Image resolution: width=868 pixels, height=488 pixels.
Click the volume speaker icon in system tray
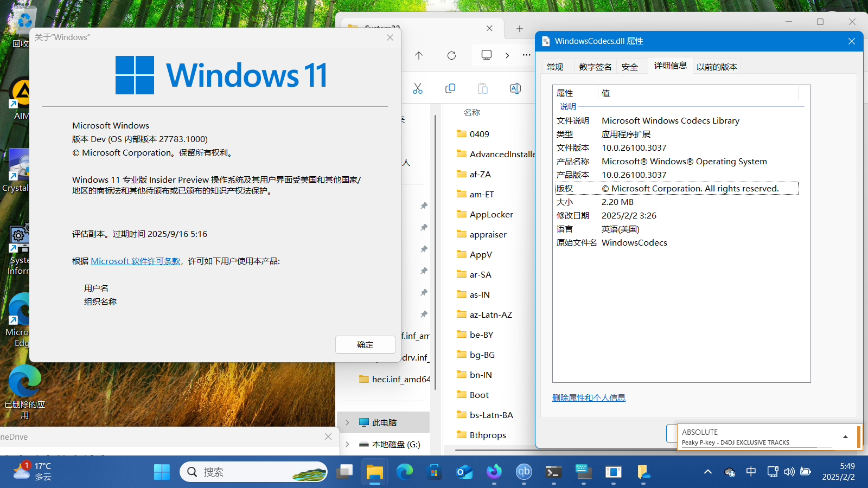(x=789, y=472)
